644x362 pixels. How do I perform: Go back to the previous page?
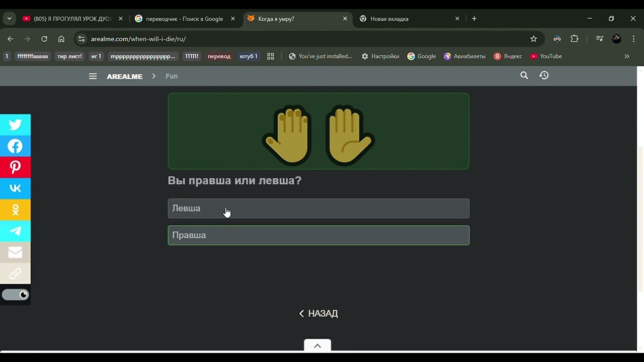point(11,39)
